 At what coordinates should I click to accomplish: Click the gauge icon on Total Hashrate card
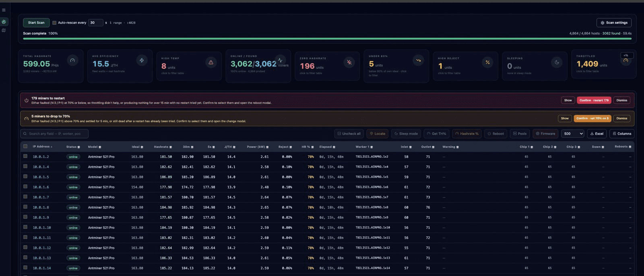[72, 60]
